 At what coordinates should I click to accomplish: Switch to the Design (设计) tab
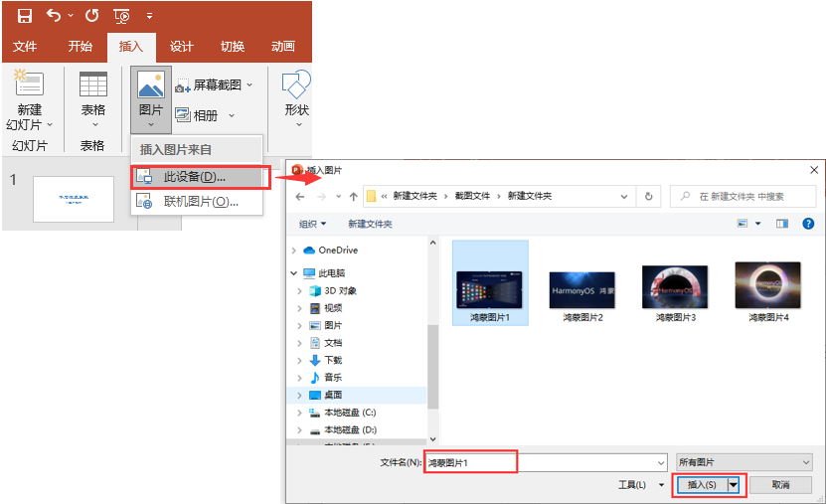tap(181, 47)
